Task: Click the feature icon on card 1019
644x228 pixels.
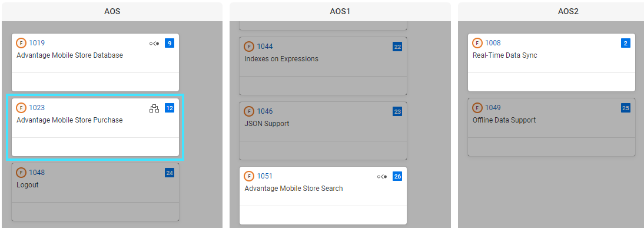Action: pos(21,43)
